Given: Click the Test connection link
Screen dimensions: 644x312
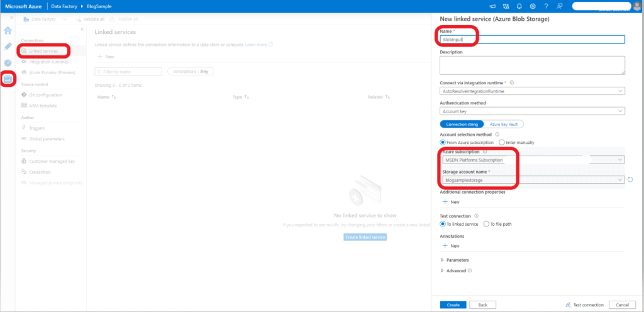Looking at the screenshot, I should pos(585,304).
